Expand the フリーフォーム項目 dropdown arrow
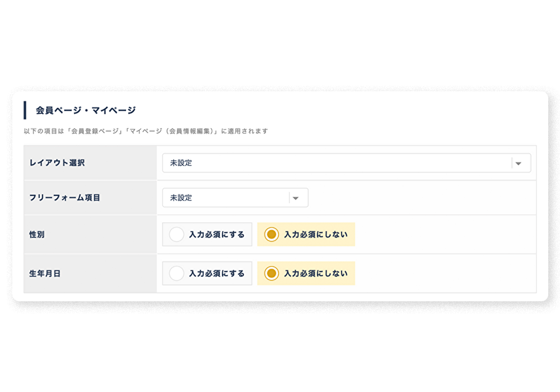560x392 pixels. (x=296, y=198)
